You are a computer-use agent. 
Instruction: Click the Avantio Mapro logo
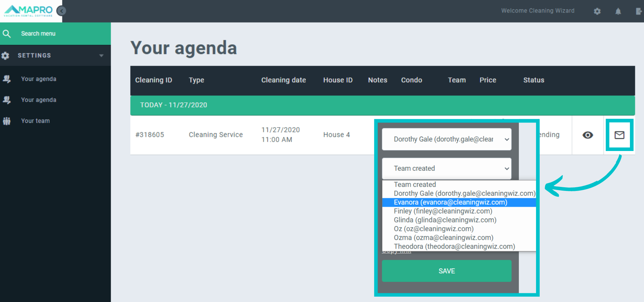pyautogui.click(x=29, y=11)
